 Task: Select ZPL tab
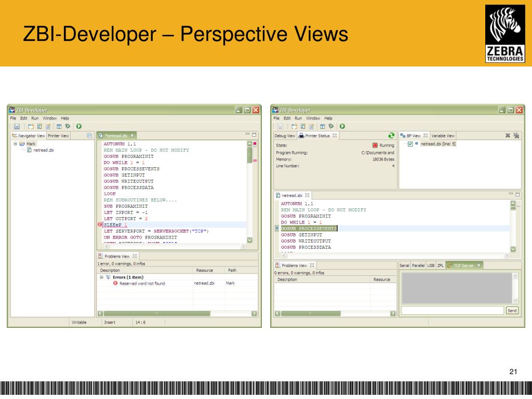(x=441, y=265)
